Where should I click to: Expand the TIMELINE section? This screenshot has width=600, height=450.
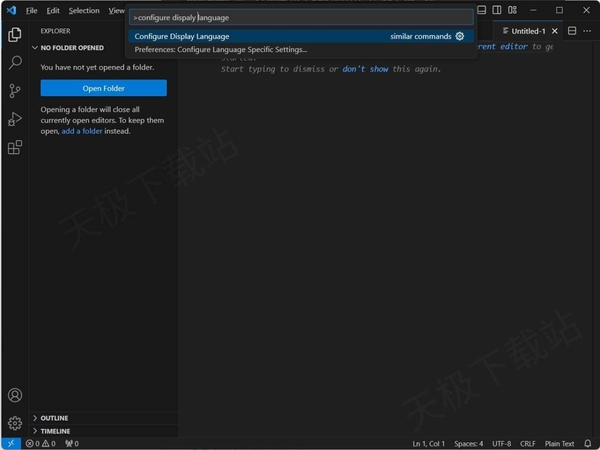[55, 431]
